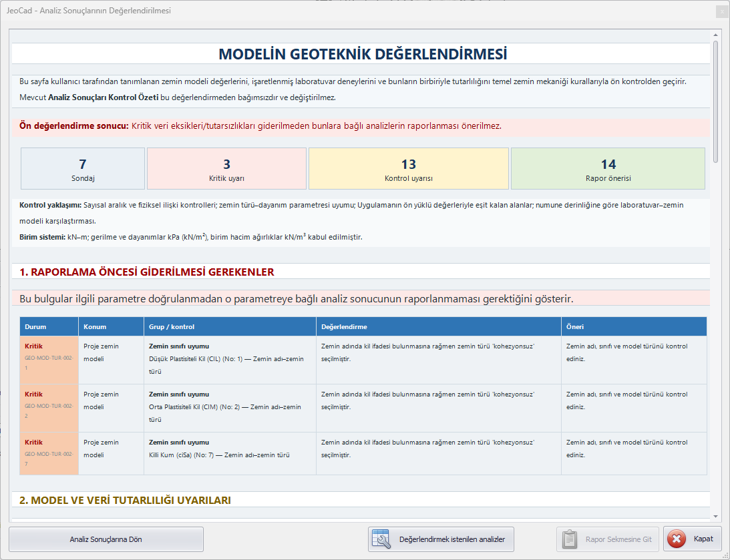The width and height of the screenshot is (730, 560).
Task: Click the Birim sistemi paragraph label
Action: (x=42, y=237)
